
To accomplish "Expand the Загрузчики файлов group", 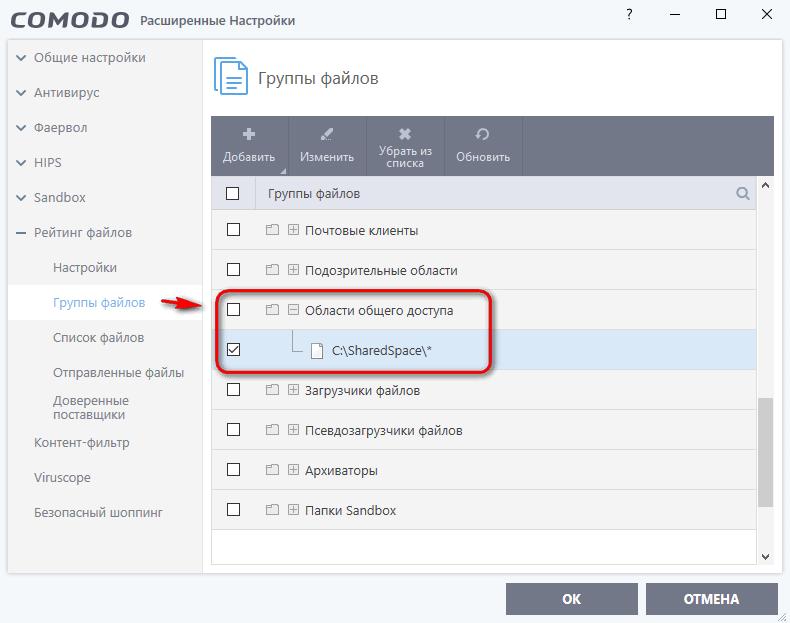I will point(294,391).
